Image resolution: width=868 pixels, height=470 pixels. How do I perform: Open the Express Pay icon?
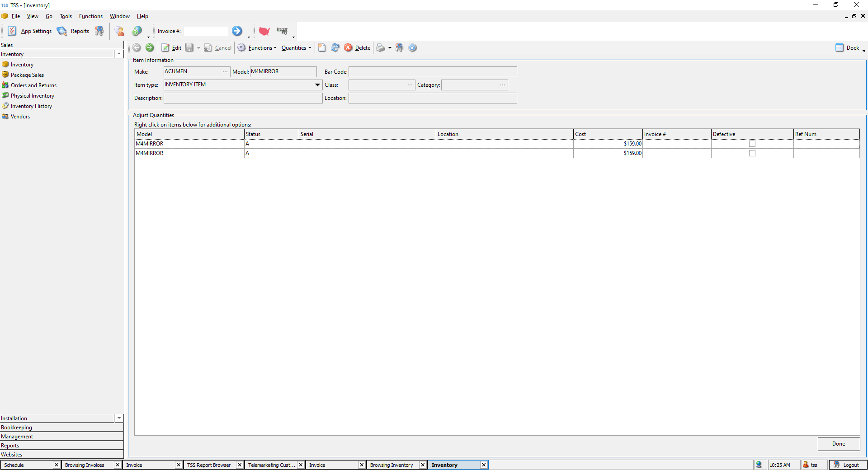282,31
